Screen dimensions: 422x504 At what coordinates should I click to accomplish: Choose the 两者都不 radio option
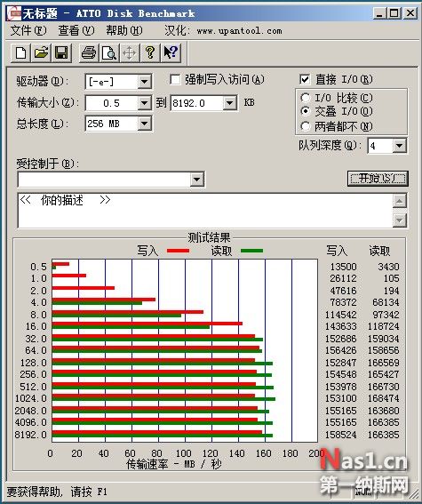(305, 126)
